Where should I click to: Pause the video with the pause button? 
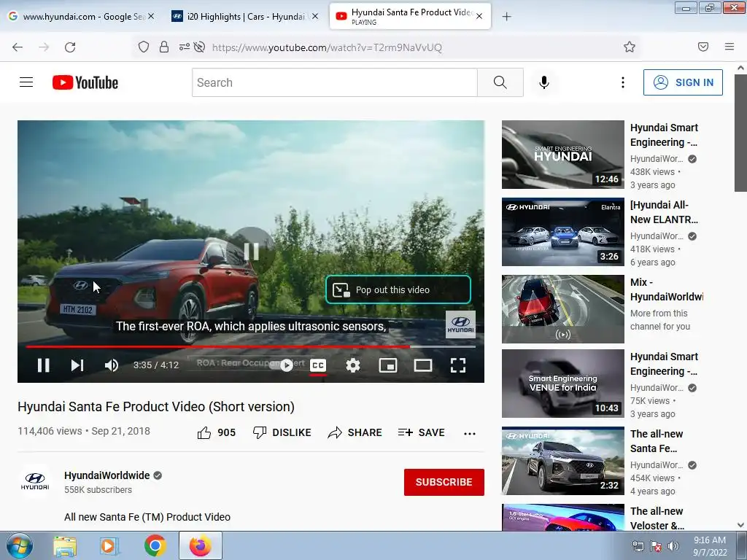43,365
